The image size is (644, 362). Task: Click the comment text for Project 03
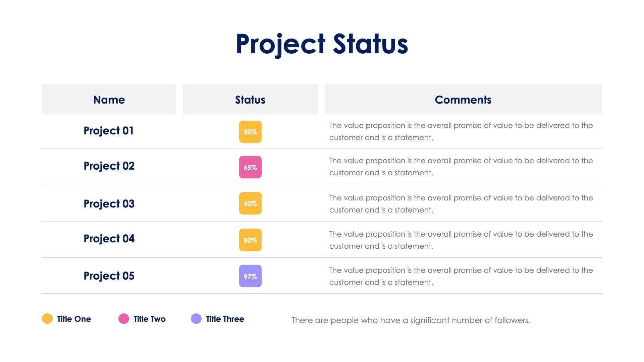(461, 204)
